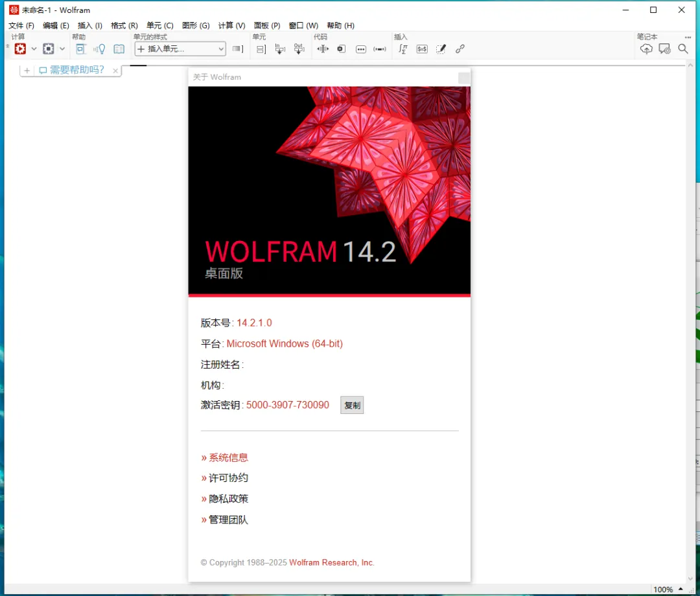Click the drawing canvas pencil icon
700x596 pixels.
pyautogui.click(x=441, y=49)
